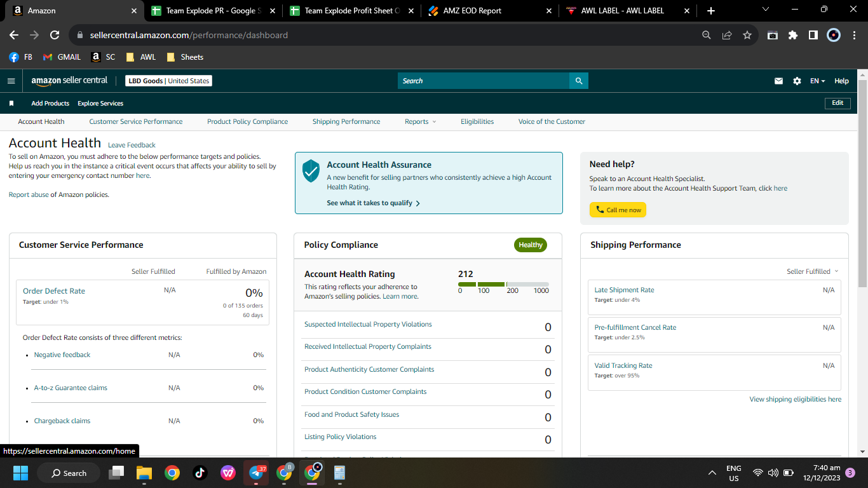868x488 pixels.
Task: Open Chrome tab search dropdown arrow
Action: [x=765, y=10]
